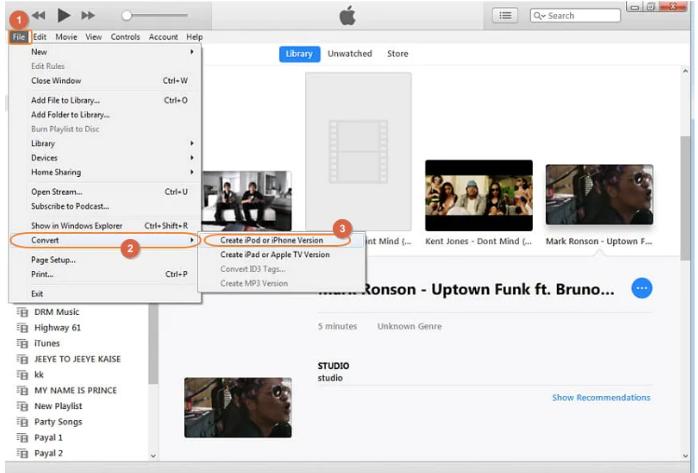
Task: Open the Account menu
Action: point(163,37)
